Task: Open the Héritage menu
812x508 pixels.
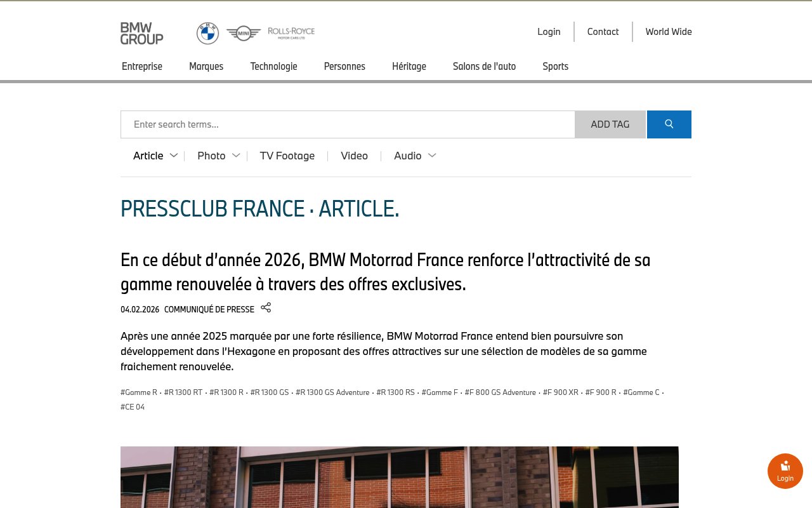Action: click(x=409, y=66)
